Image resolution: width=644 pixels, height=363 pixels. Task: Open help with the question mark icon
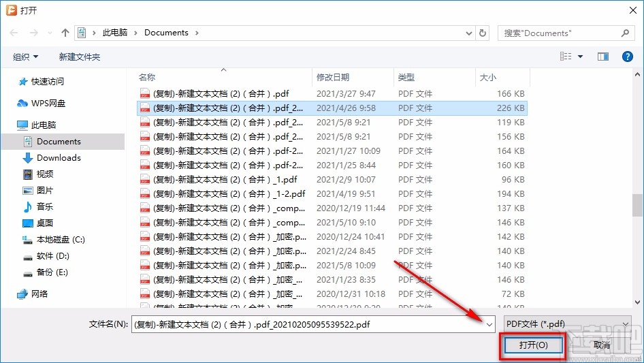point(627,57)
